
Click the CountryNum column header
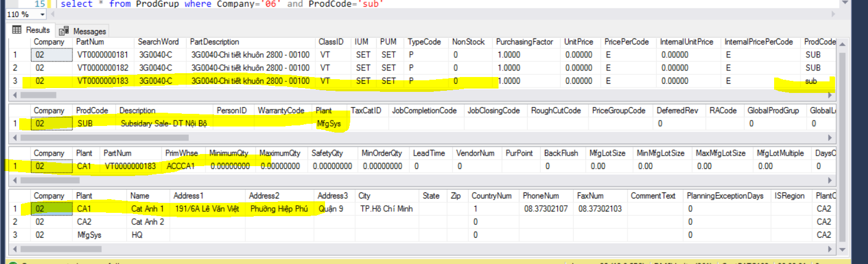(494, 196)
